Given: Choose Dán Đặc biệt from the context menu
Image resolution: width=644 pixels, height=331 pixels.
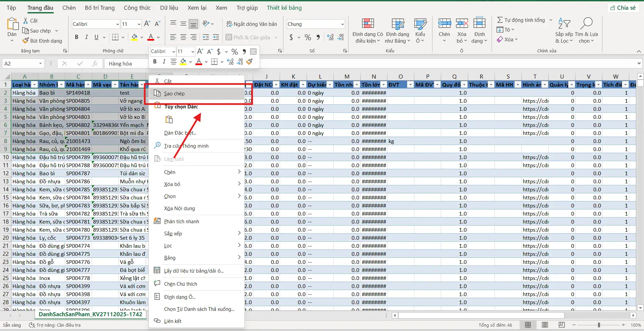Looking at the screenshot, I should [x=180, y=133].
